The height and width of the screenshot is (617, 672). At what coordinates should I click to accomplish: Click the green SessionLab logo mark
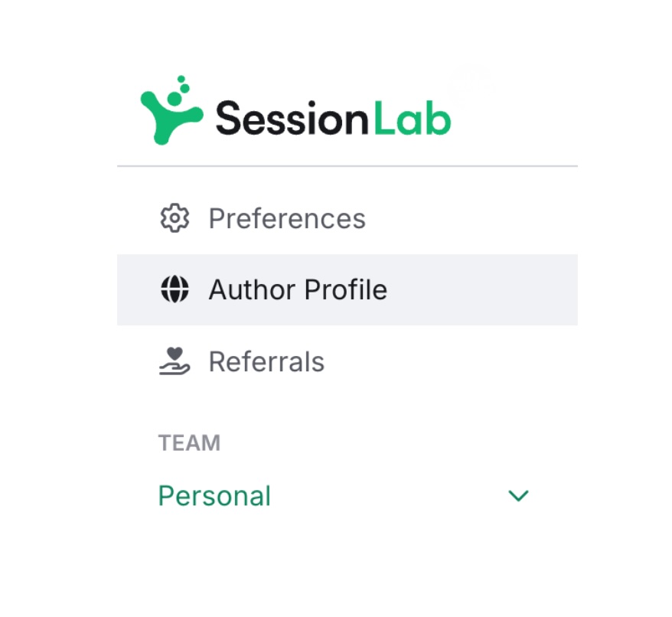tap(171, 115)
